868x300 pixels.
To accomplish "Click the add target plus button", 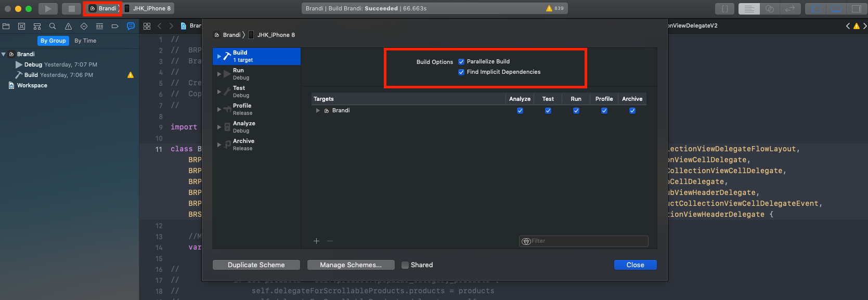I will pyautogui.click(x=316, y=241).
